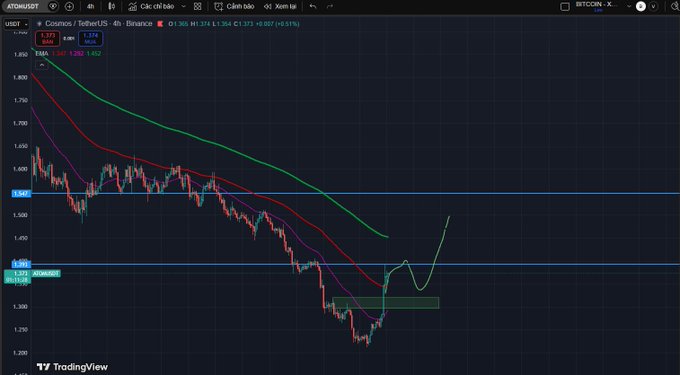The height and width of the screenshot is (375, 680).
Task: Click the TradingView logo
Action: tap(72, 367)
